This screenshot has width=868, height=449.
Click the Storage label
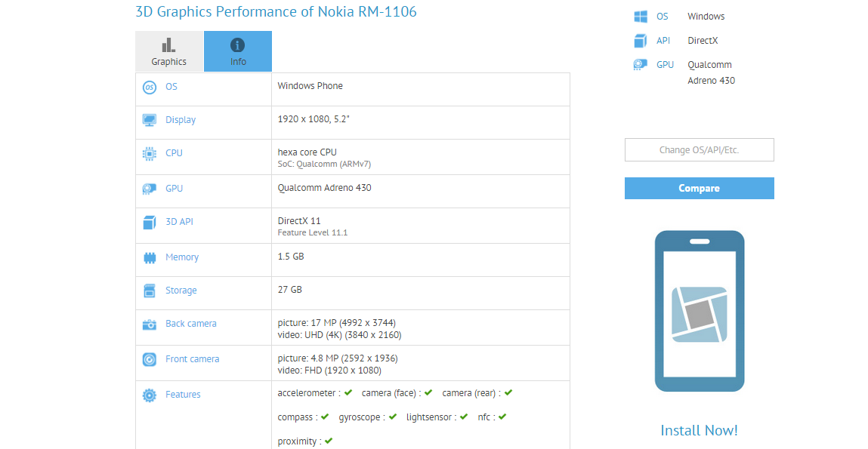pos(181,291)
